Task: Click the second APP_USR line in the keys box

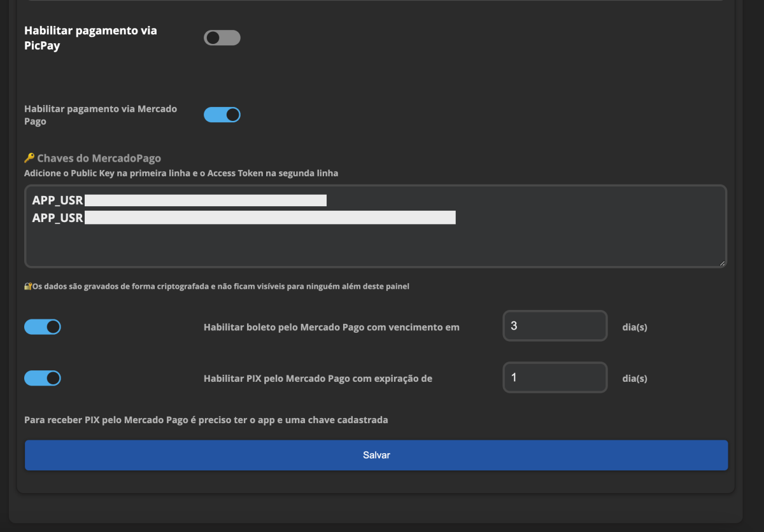Action: 244,218
